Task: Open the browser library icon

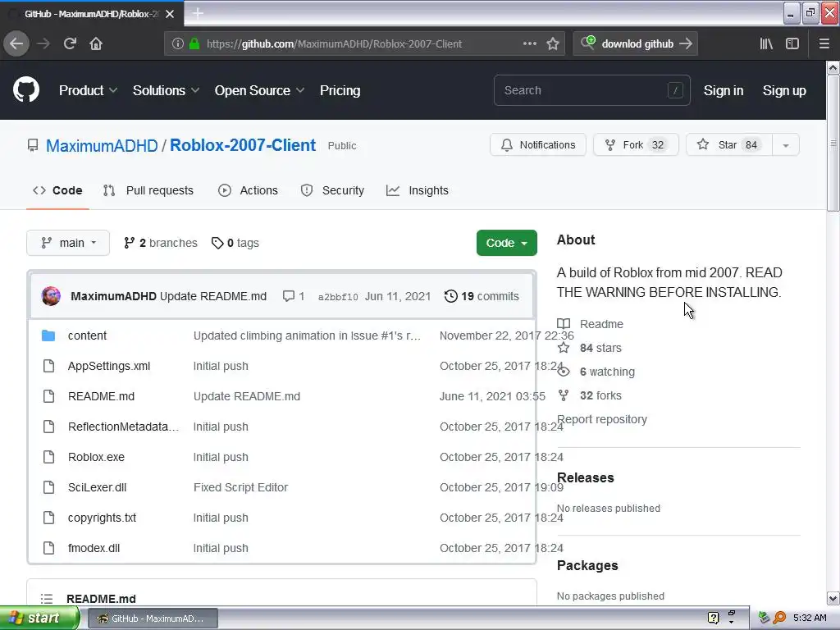Action: point(766,43)
